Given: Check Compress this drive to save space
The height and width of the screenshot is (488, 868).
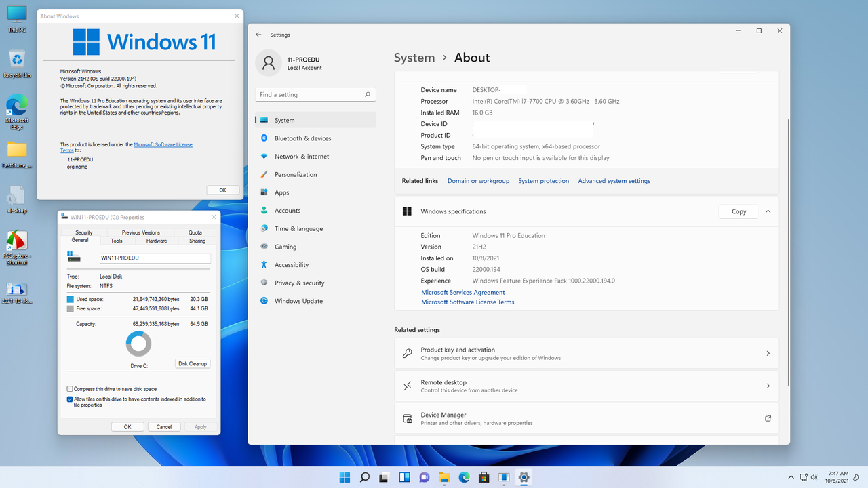Looking at the screenshot, I should (x=70, y=389).
